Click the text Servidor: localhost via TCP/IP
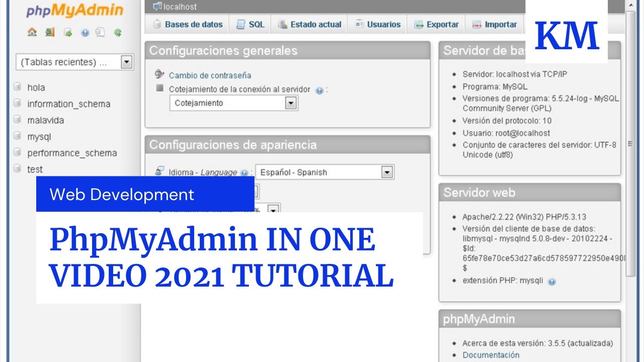 click(515, 74)
